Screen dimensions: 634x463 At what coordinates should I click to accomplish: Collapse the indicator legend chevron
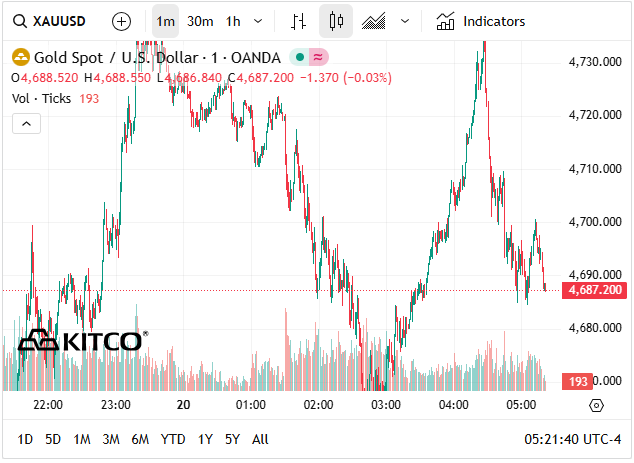click(x=26, y=123)
